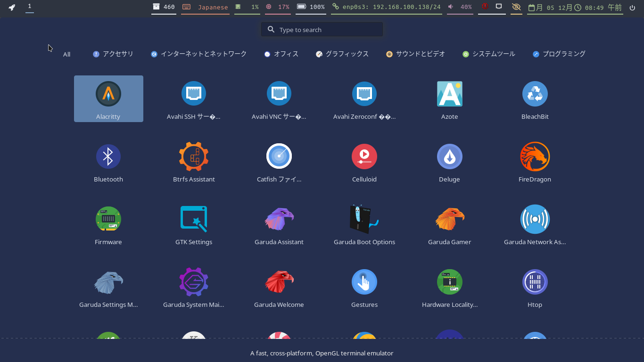
Task: Filter by プログラミング category
Action: (559, 54)
